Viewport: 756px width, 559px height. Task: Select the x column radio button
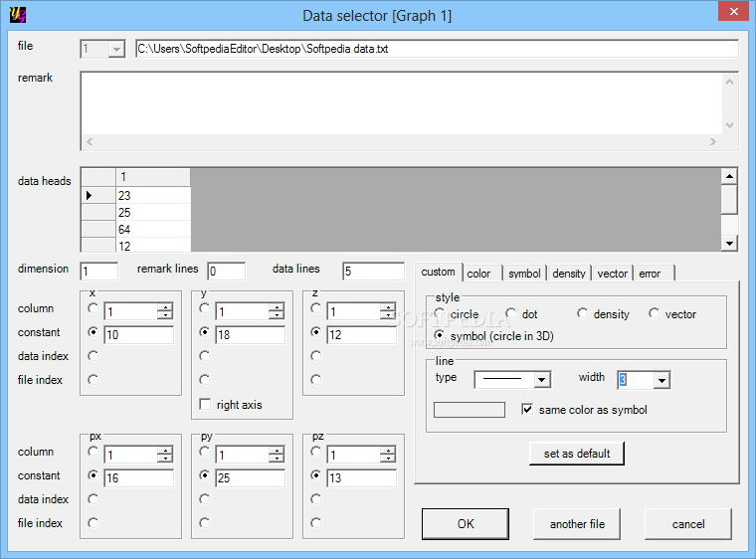[94, 308]
